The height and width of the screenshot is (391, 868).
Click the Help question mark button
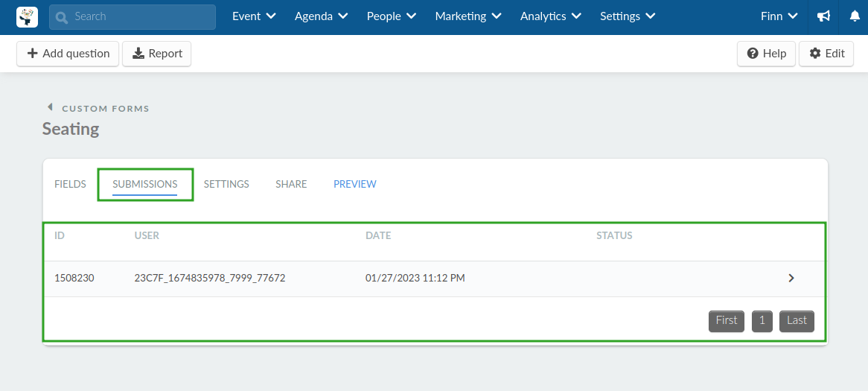[x=766, y=54]
